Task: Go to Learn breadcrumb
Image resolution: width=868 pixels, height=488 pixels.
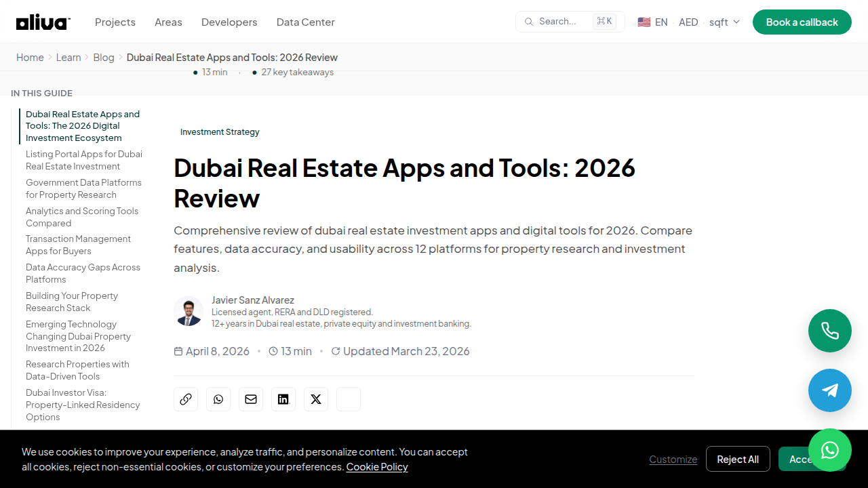Action: 68,58
